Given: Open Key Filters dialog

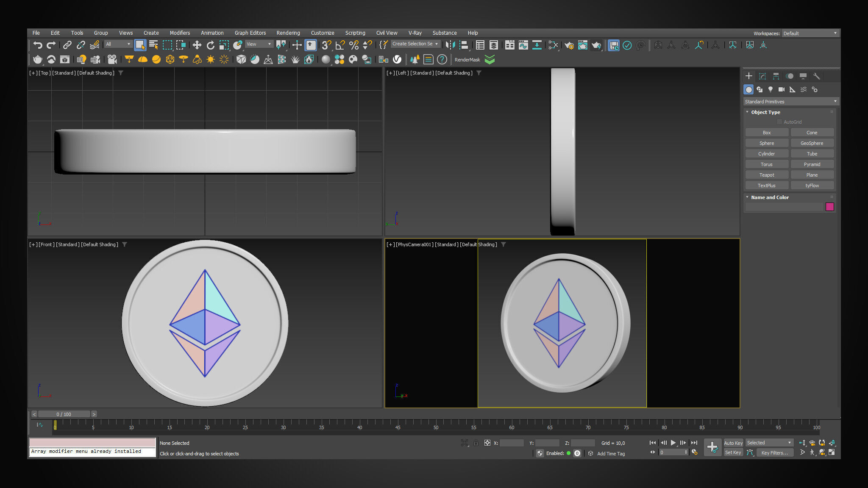Looking at the screenshot, I should [x=774, y=453].
